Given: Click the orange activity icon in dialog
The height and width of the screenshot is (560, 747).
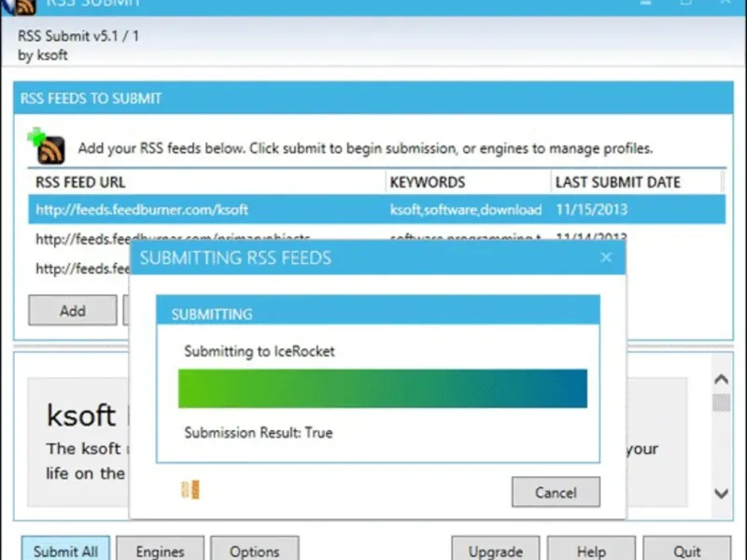Looking at the screenshot, I should coord(190,489).
